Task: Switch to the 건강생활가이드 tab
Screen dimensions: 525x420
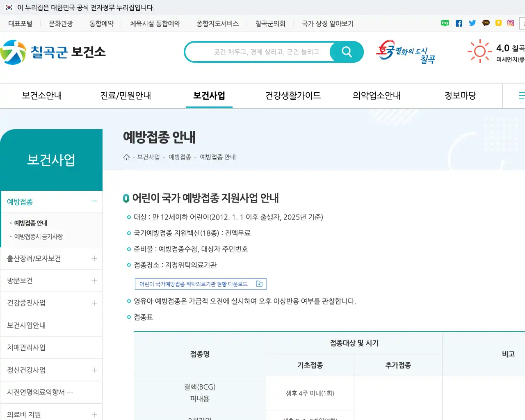Action: click(x=293, y=96)
